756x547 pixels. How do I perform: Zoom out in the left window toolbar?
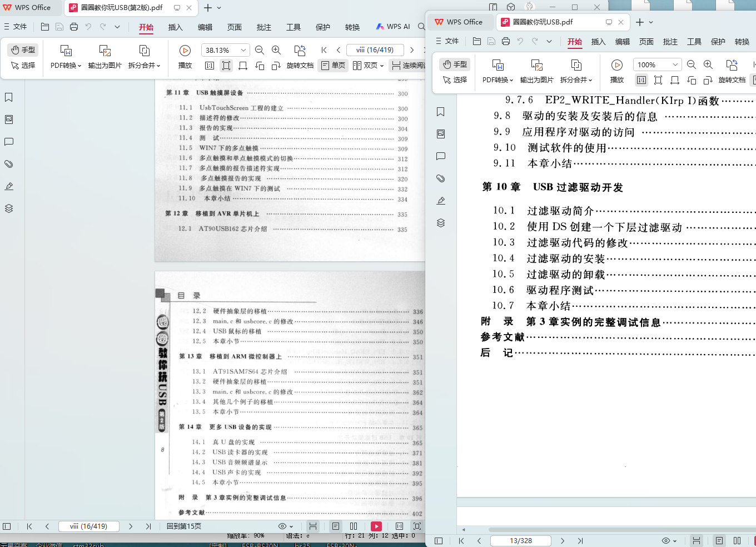pos(260,50)
